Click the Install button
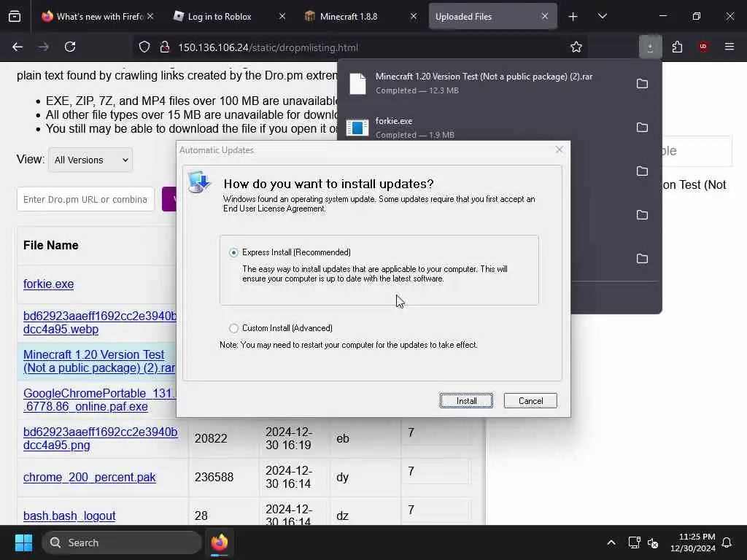Viewport: 747px width, 560px height. coord(466,401)
